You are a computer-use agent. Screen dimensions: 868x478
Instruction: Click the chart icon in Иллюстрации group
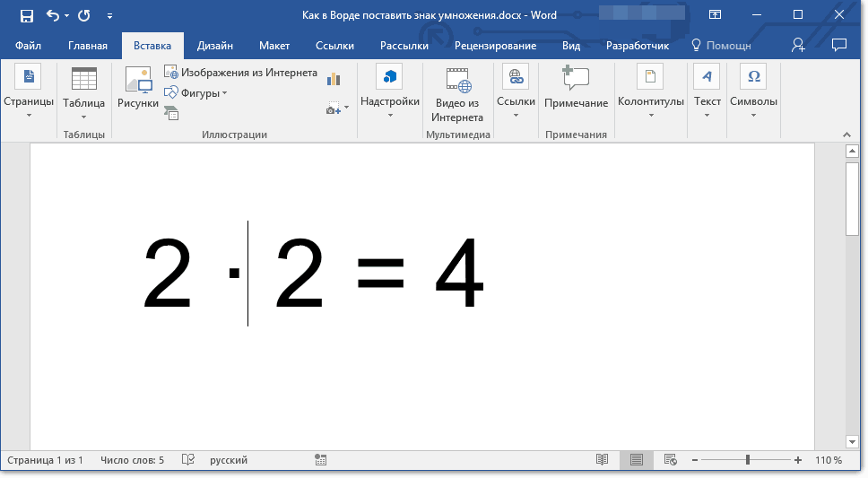tap(334, 79)
